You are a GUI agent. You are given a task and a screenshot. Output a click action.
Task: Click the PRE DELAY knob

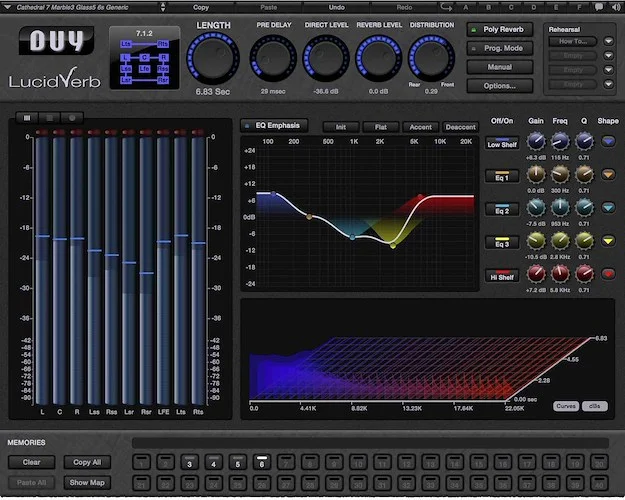273,59
